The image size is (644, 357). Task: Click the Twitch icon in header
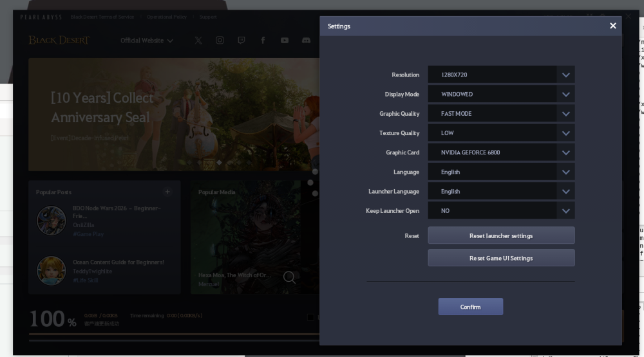241,41
